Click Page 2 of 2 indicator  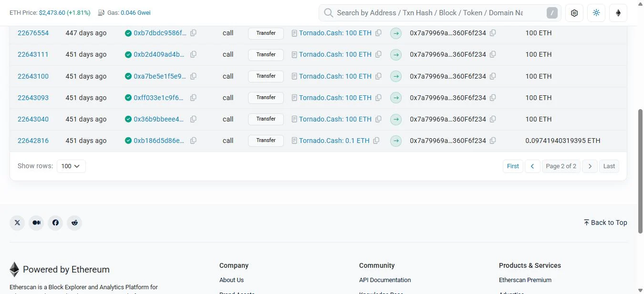[x=561, y=166]
